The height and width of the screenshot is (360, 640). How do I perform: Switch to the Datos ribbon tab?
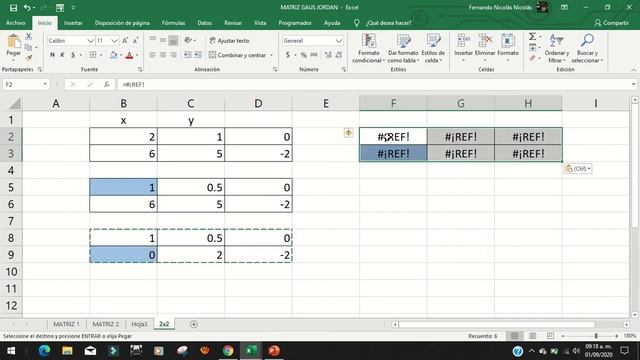pyautogui.click(x=204, y=23)
